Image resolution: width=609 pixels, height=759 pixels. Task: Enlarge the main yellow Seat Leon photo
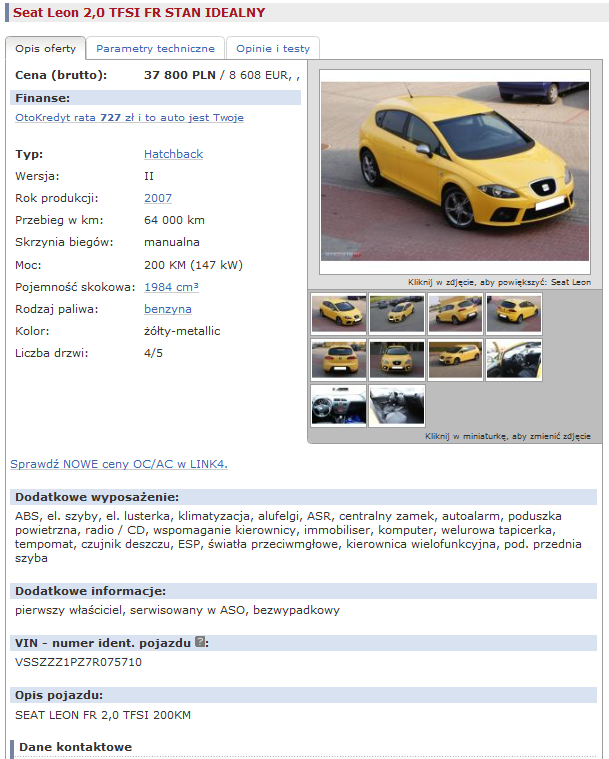tap(455, 171)
